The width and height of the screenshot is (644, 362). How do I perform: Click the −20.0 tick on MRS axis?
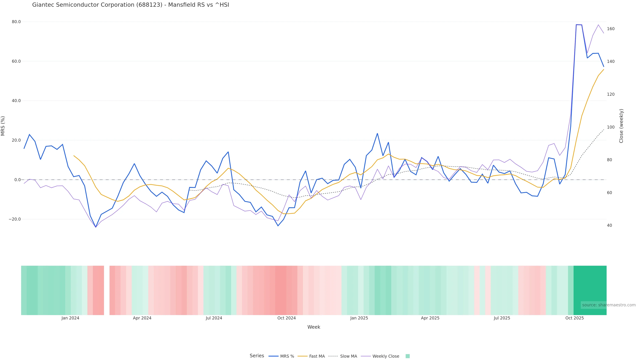click(15, 219)
